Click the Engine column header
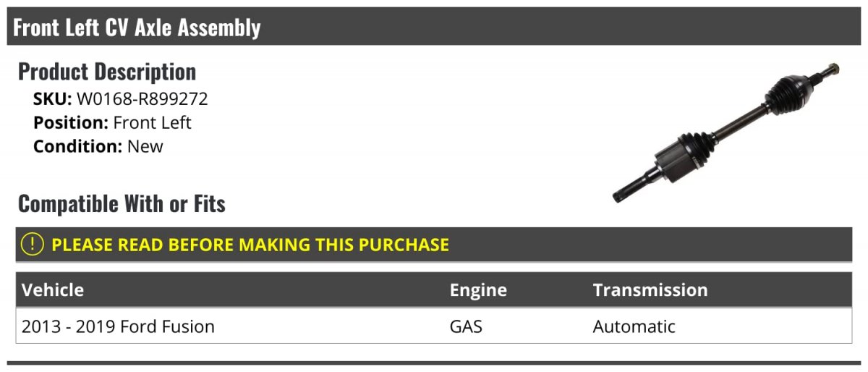Screen dimensions: 868x372 tap(478, 290)
